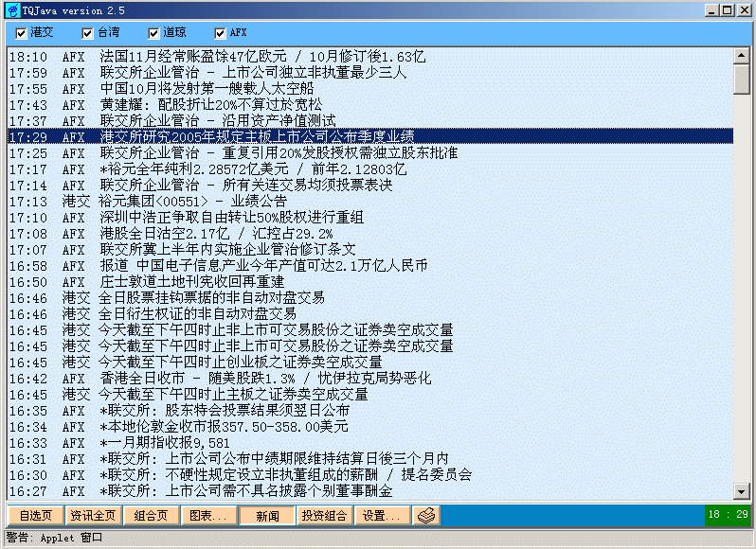Viewport: 756px width, 549px height.
Task: Select the 黄建耀 配股折让20% headline
Action: click(x=370, y=105)
